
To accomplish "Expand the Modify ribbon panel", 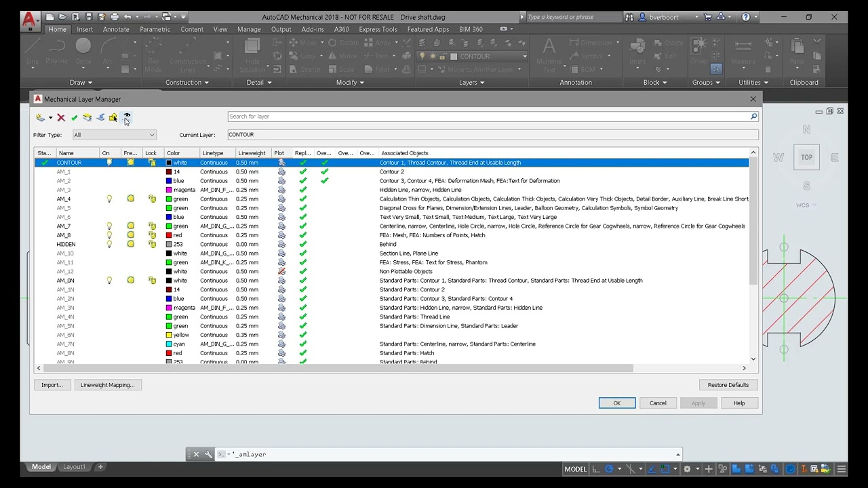I will click(350, 83).
